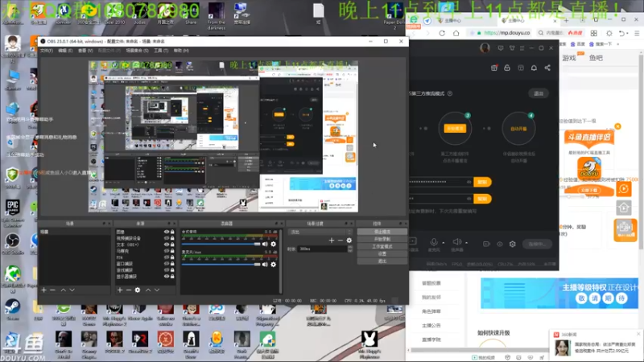644x362 pixels.
Task: Click the share icon in Douyu companion
Action: [x=547, y=68]
